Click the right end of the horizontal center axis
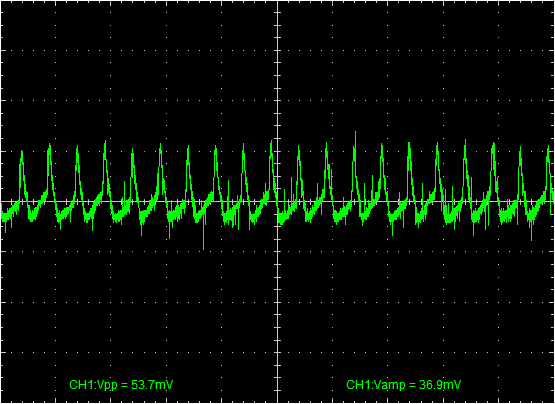This screenshot has height=404, width=555. pyautogui.click(x=553, y=202)
